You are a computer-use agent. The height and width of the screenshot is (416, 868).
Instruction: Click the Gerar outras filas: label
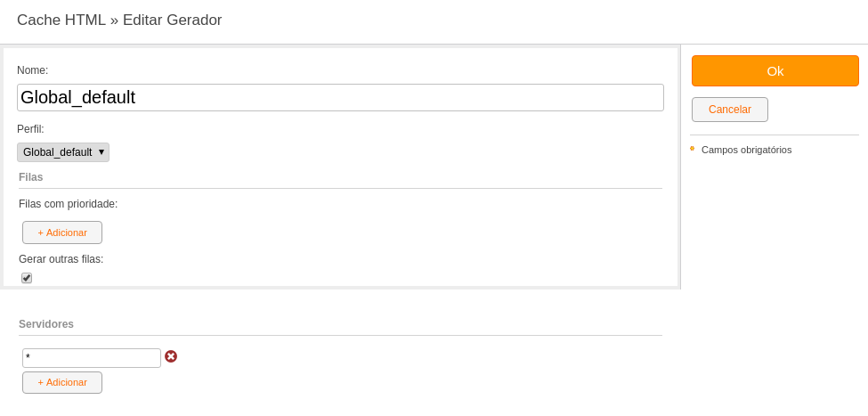click(x=61, y=258)
